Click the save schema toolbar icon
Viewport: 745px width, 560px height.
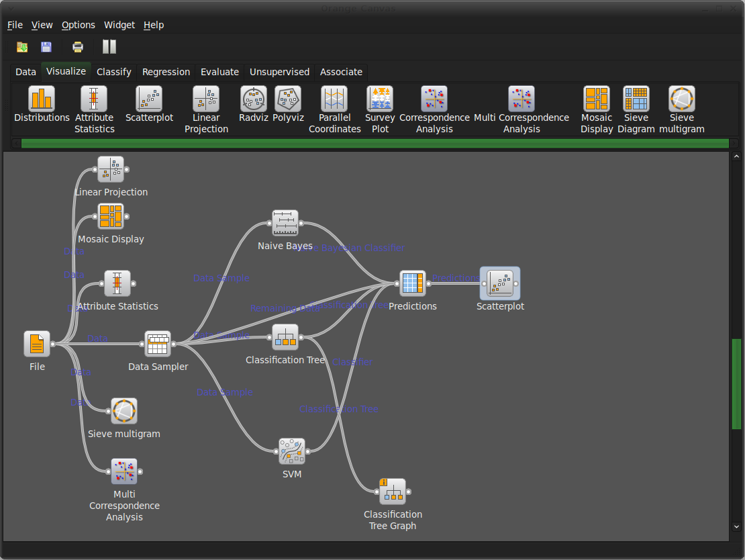pos(46,47)
